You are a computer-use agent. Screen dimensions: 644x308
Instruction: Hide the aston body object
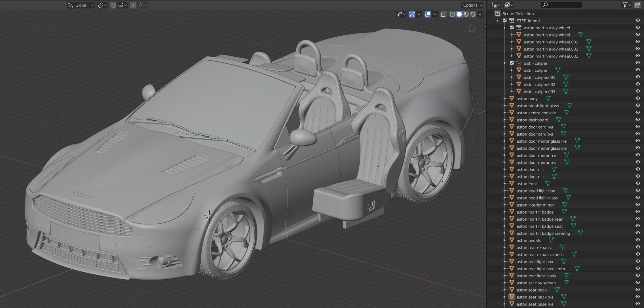click(x=637, y=98)
